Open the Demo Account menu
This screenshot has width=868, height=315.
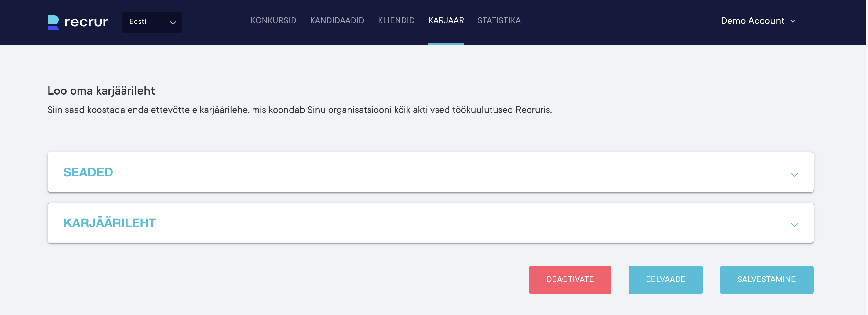coord(753,21)
